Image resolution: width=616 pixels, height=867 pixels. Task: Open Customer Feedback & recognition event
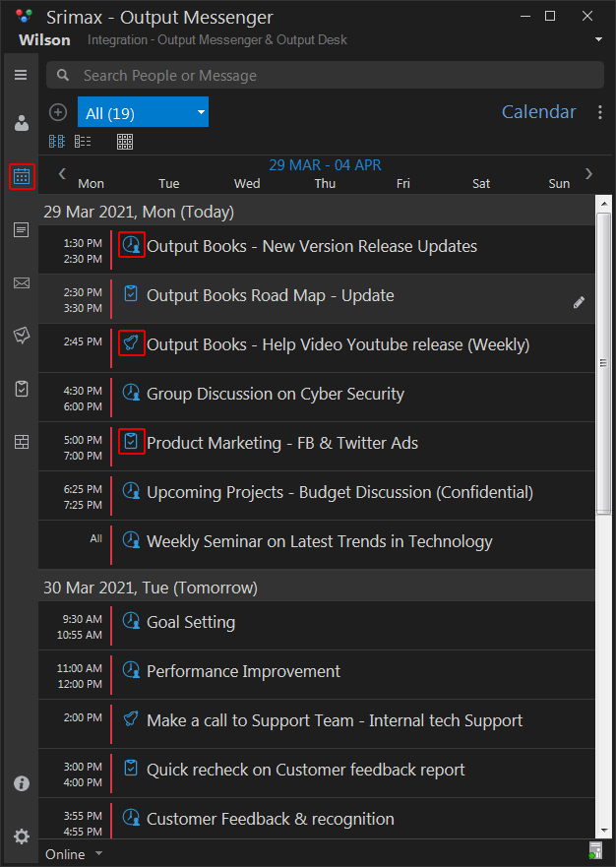pyautogui.click(x=317, y=819)
